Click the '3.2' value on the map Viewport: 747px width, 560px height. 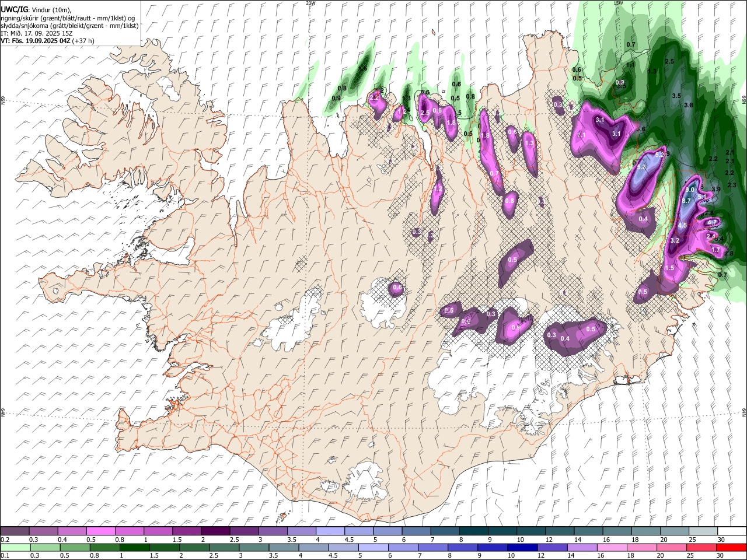pos(675,240)
